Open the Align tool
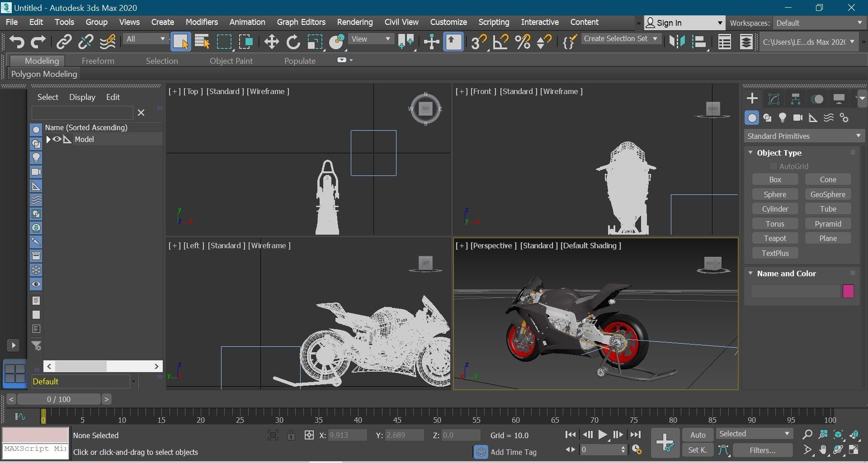The image size is (868, 463). (x=699, y=42)
